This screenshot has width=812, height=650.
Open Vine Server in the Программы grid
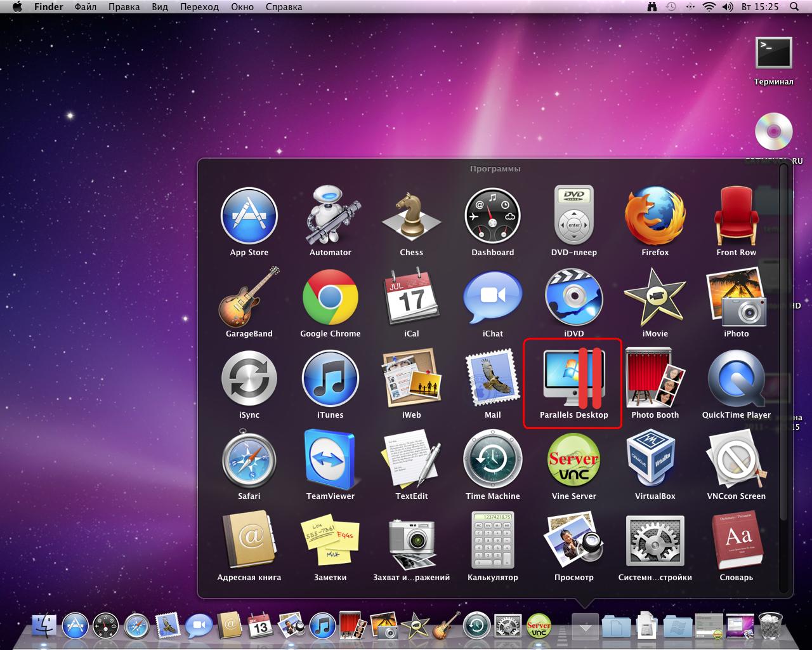(574, 460)
